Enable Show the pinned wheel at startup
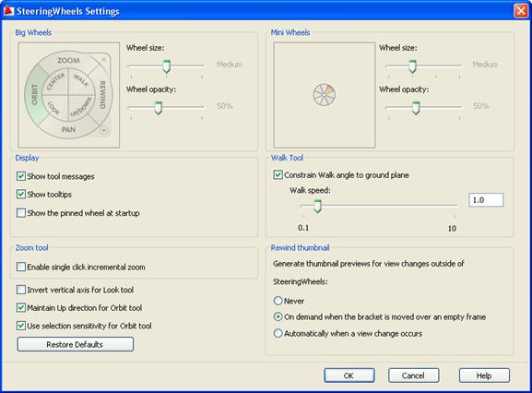Viewport: 532px width, 393px height. (21, 213)
